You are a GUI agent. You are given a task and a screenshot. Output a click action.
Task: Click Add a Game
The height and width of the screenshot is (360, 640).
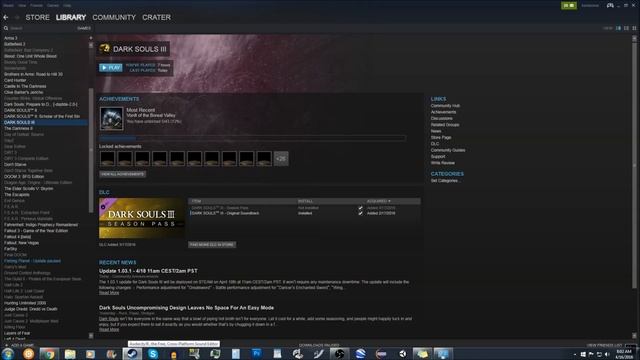pos(20,345)
